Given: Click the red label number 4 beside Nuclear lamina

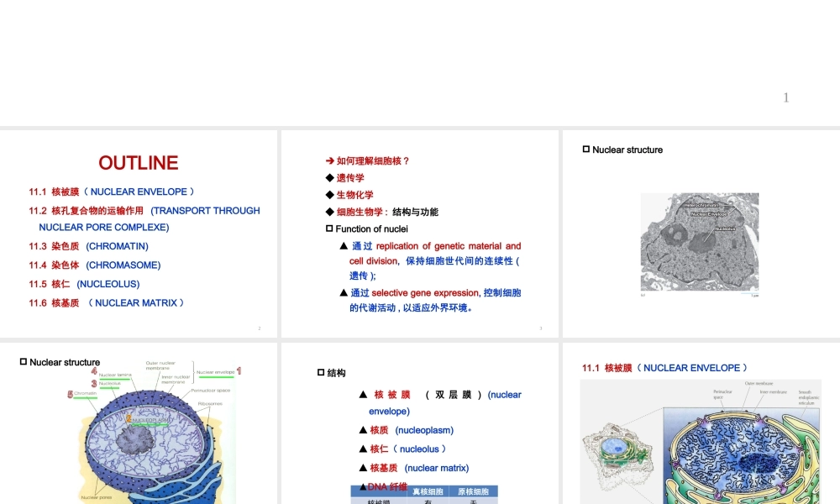Looking at the screenshot, I should (x=94, y=371).
